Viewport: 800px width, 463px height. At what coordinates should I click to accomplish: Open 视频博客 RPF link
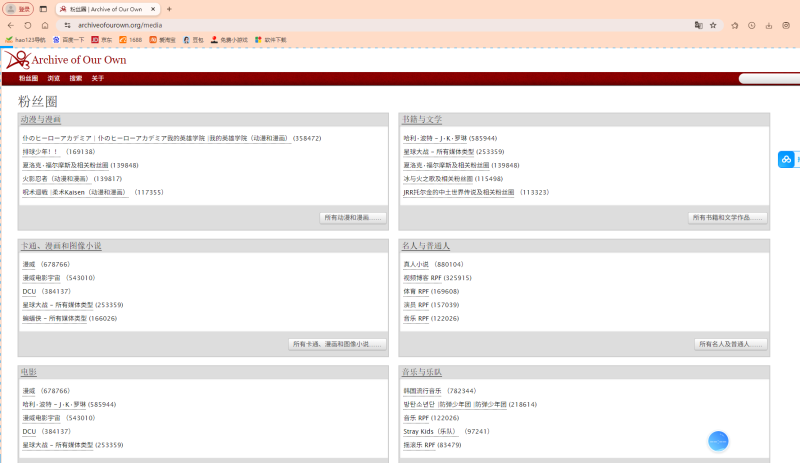tap(422, 278)
